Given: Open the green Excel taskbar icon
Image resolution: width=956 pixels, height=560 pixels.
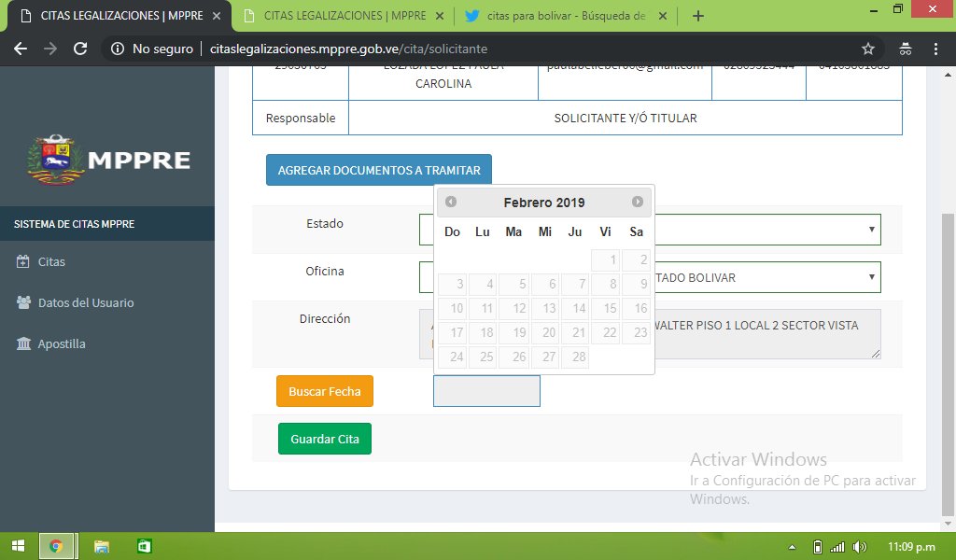Looking at the screenshot, I should tap(144, 546).
